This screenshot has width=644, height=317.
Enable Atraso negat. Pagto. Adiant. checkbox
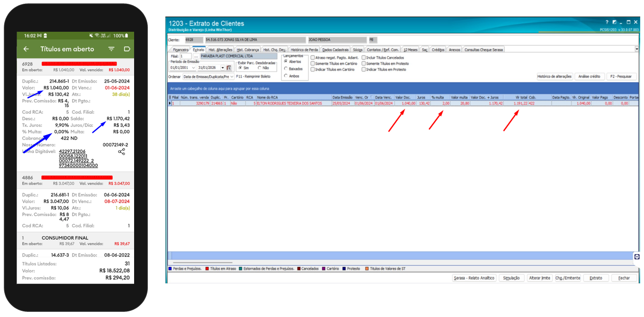click(x=313, y=58)
